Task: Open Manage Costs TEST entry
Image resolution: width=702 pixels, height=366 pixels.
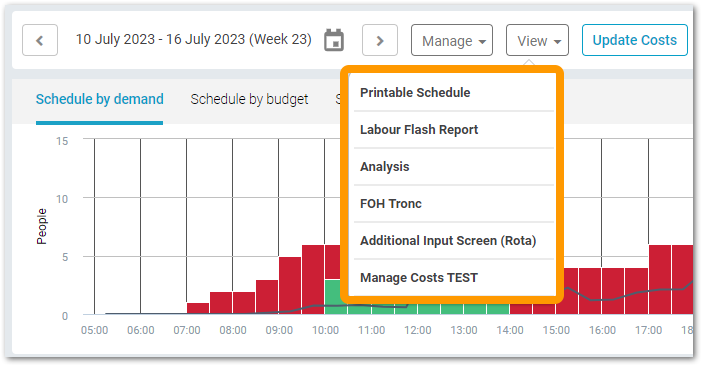Action: (454, 278)
